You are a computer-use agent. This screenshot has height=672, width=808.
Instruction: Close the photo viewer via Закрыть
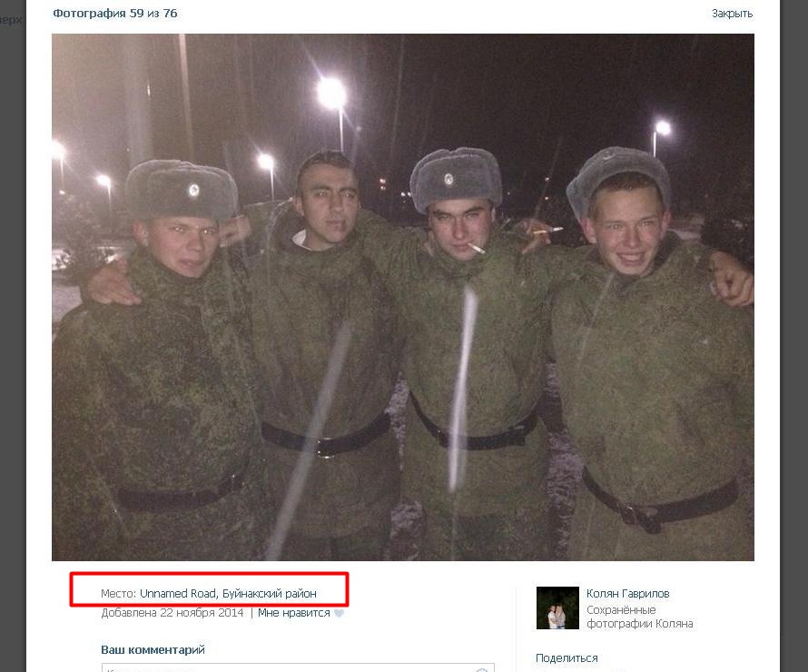pos(732,14)
